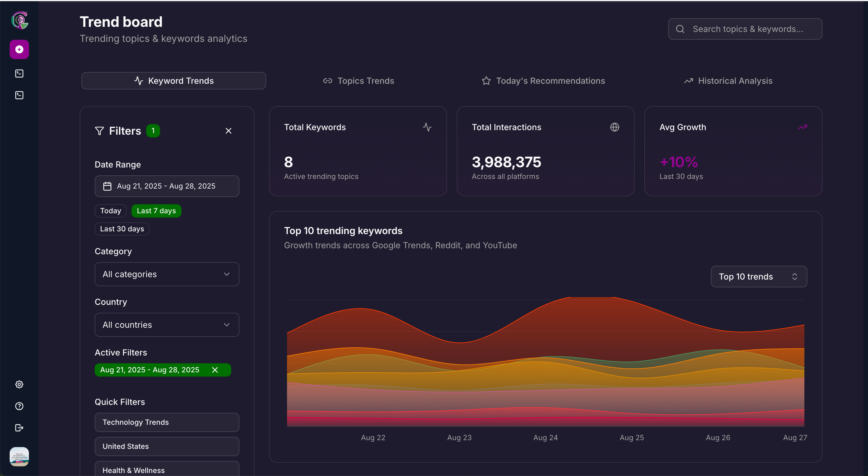Toggle the Last 30 days preset
Image resolution: width=868 pixels, height=476 pixels.
[x=122, y=229]
